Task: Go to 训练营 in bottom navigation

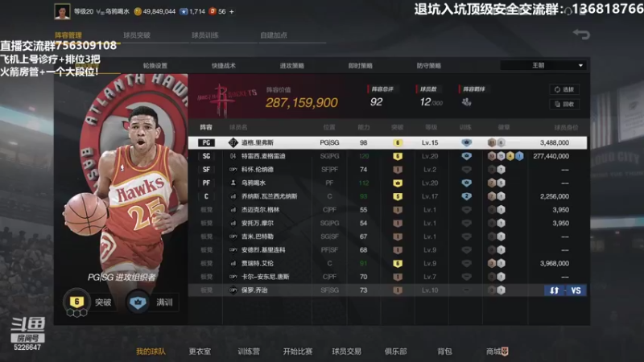Action: 249,352
